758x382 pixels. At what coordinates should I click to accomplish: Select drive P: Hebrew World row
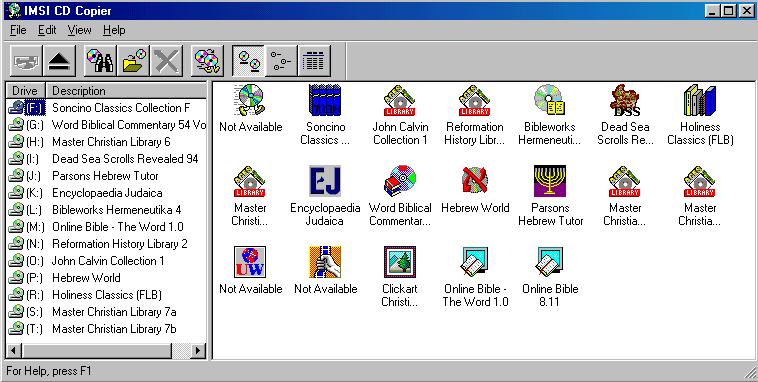[106, 278]
